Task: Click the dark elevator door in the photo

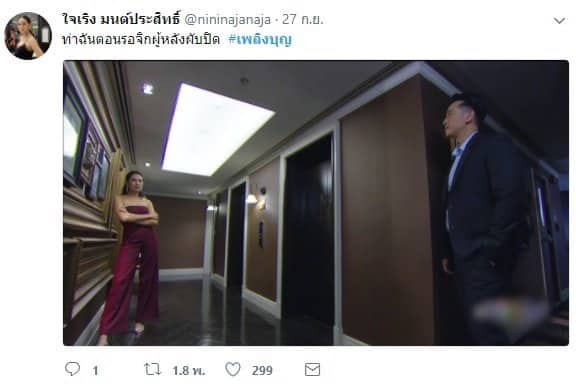Action: 309,230
